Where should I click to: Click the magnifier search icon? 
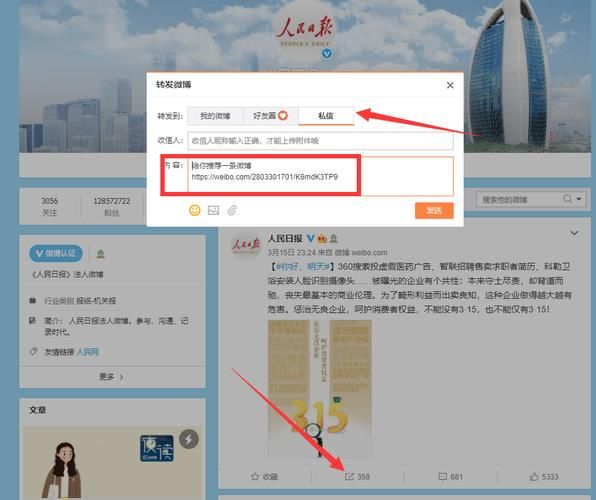coord(567,199)
